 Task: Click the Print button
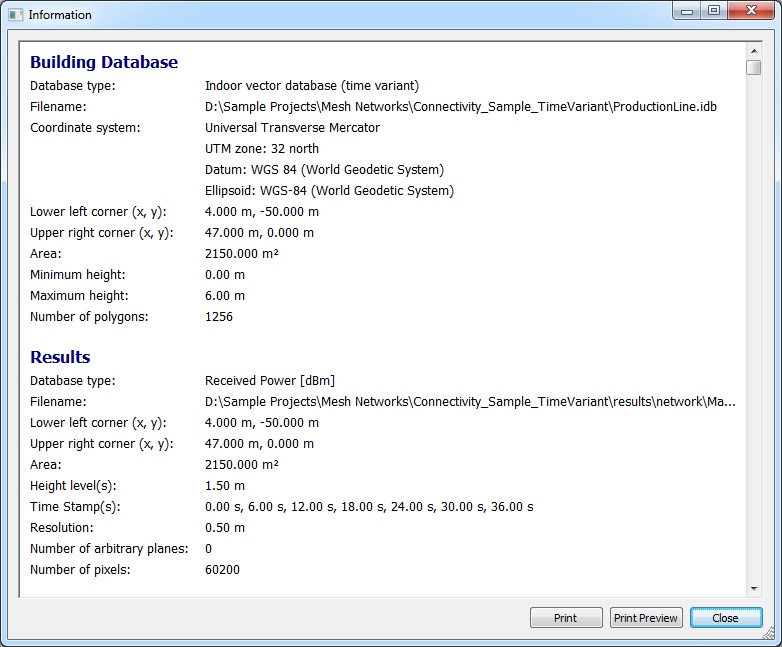click(x=566, y=618)
